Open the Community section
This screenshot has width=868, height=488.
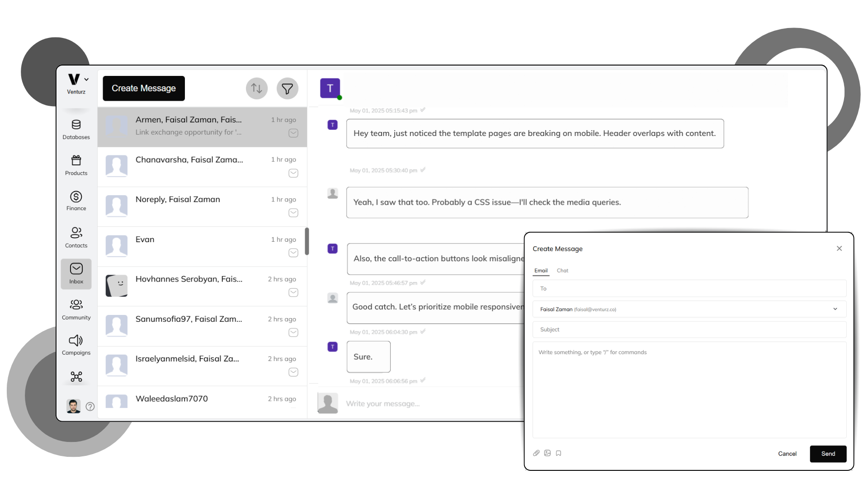tap(76, 309)
